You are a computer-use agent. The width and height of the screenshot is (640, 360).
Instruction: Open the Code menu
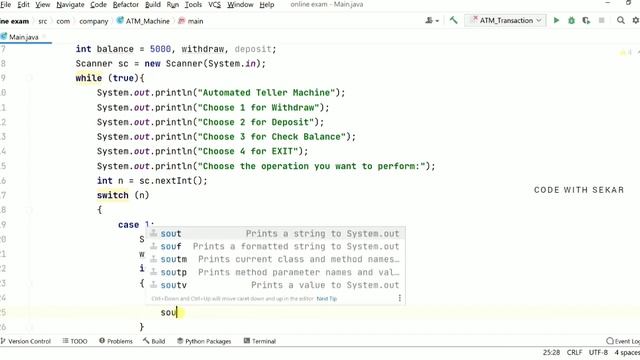(98, 4)
